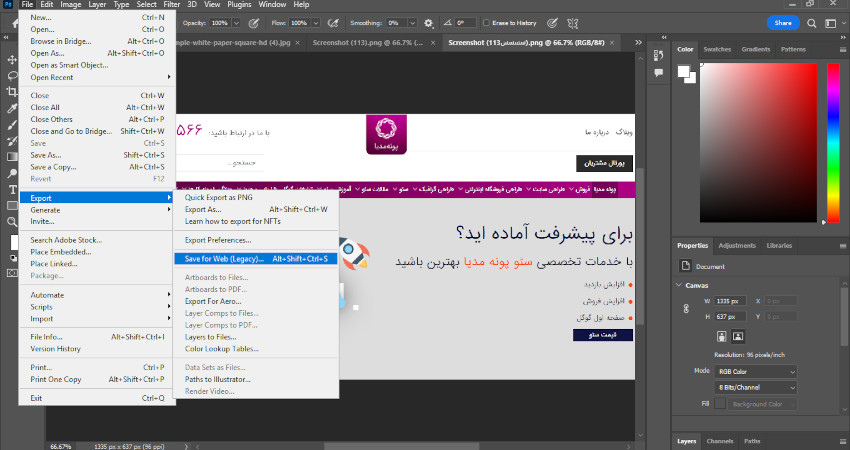Collapse the Canvas section
850x450 pixels.
(679, 285)
